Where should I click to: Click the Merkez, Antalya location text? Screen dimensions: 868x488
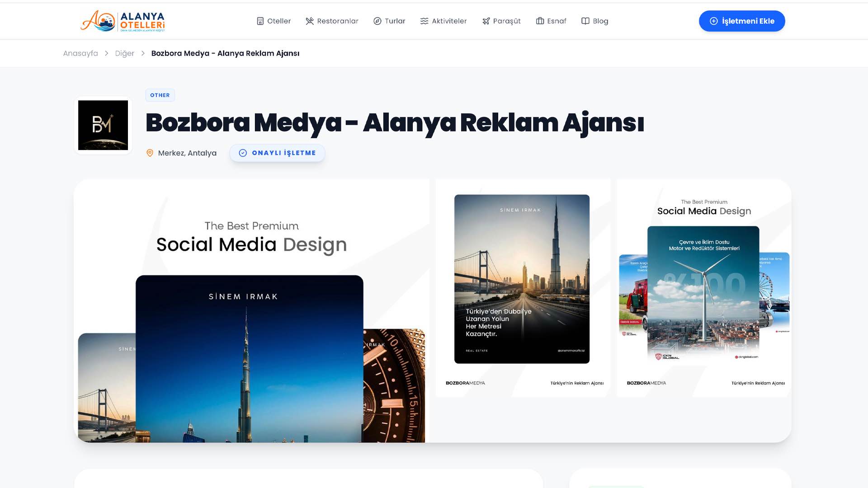(x=187, y=153)
